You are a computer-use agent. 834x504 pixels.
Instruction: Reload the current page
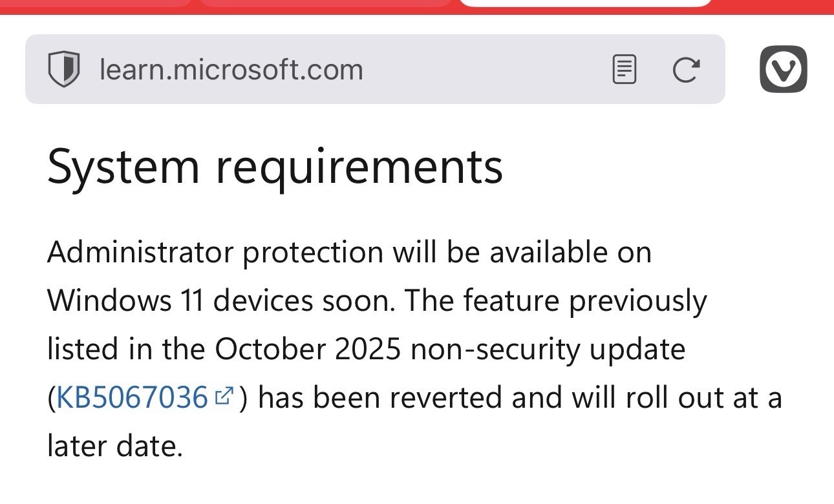[685, 69]
